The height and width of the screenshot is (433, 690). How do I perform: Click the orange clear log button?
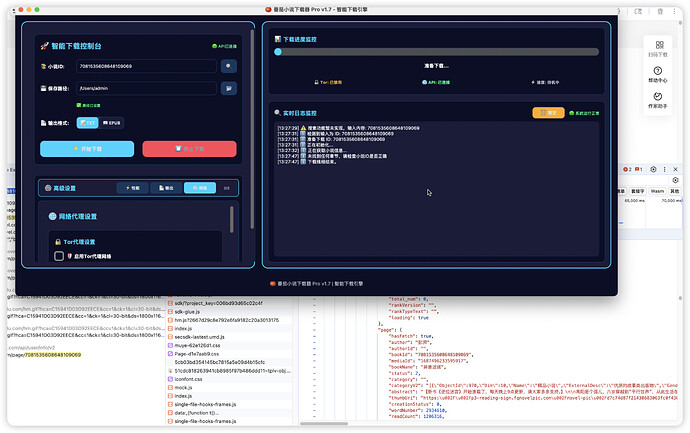[x=548, y=113]
